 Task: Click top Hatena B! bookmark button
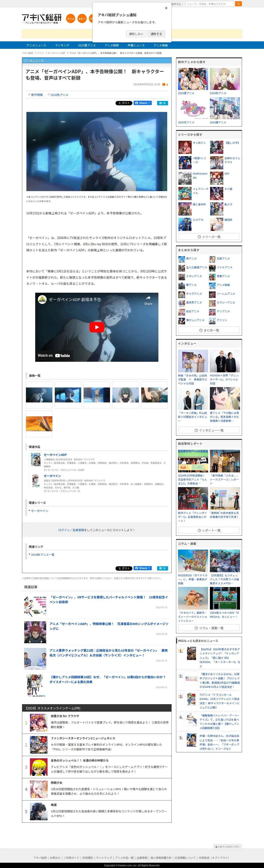(x=163, y=103)
